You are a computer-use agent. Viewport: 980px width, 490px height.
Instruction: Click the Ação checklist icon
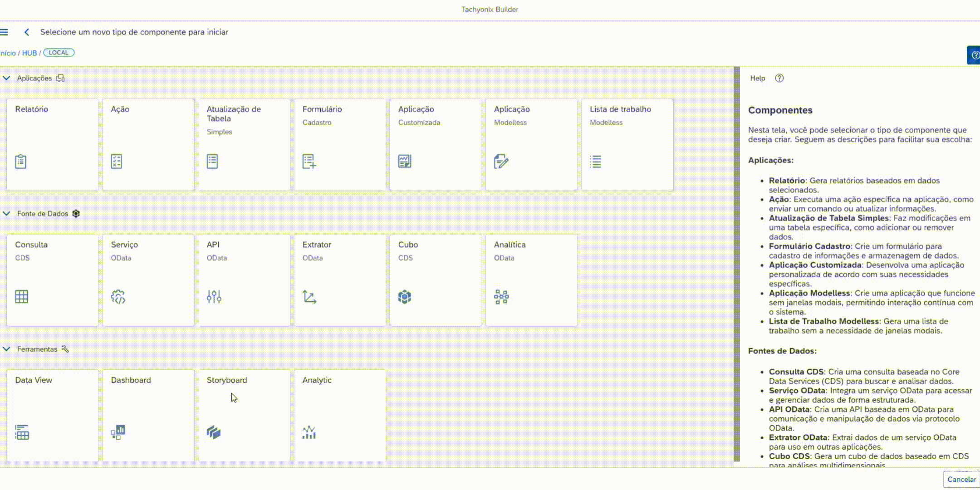(x=117, y=162)
